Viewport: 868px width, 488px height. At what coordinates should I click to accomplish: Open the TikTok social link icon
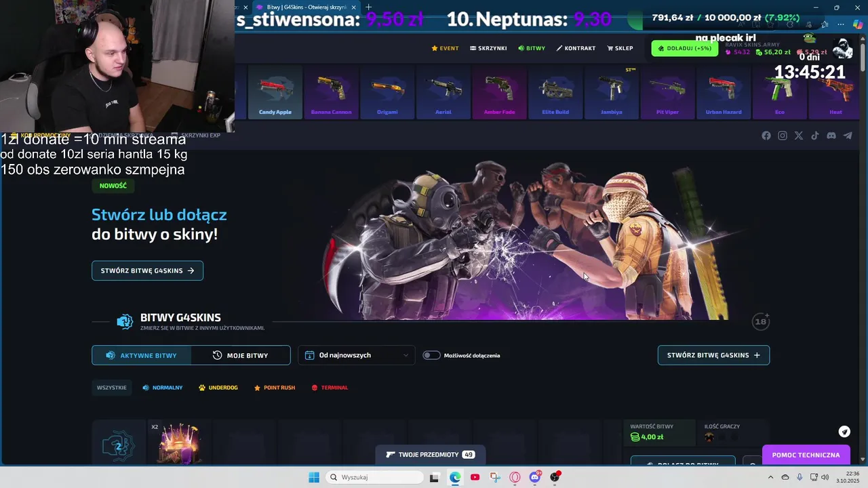815,136
